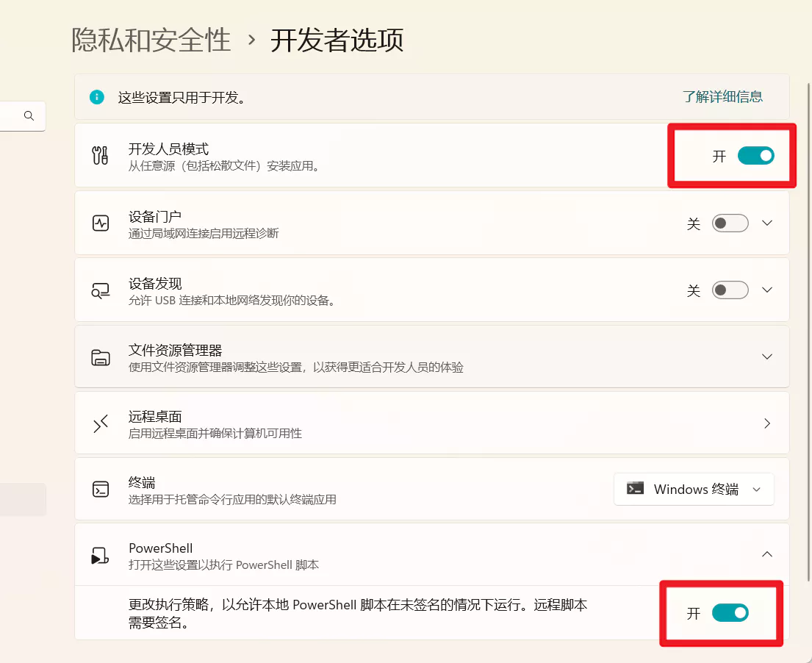The height and width of the screenshot is (663, 812).
Task: Click the search magnifier icon
Action: coord(29,116)
